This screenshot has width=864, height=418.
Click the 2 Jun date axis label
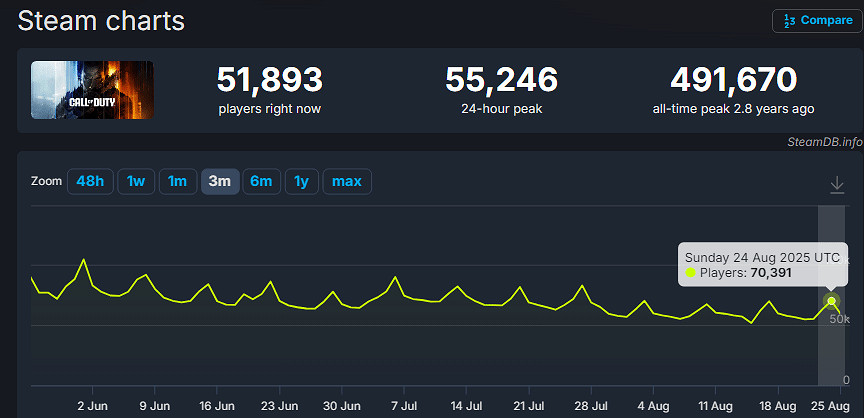[x=92, y=406]
